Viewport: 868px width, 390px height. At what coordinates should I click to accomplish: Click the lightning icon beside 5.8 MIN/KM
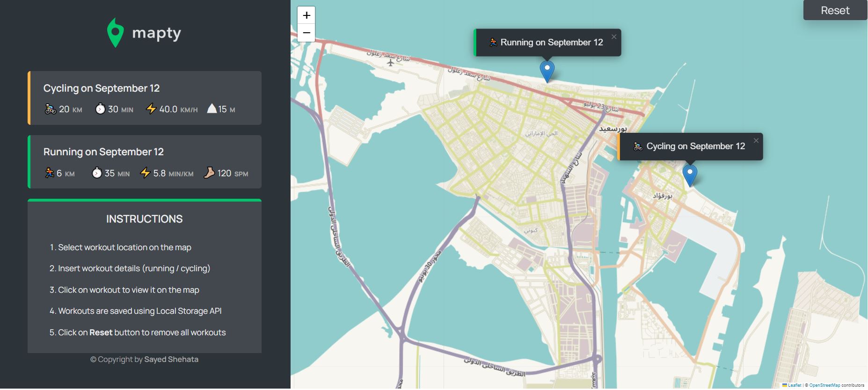point(145,173)
